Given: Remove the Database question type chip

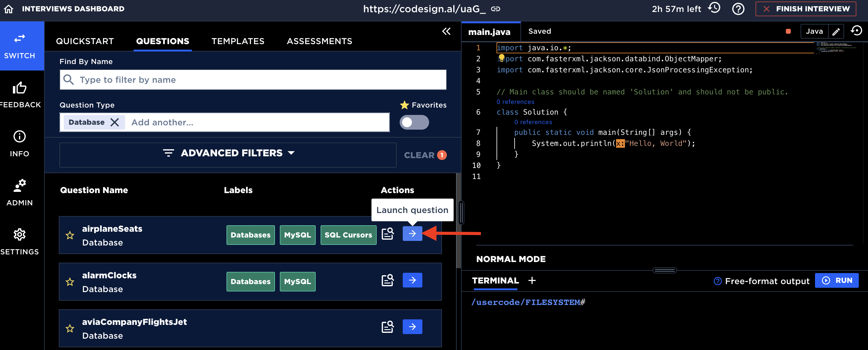Looking at the screenshot, I should pos(115,122).
